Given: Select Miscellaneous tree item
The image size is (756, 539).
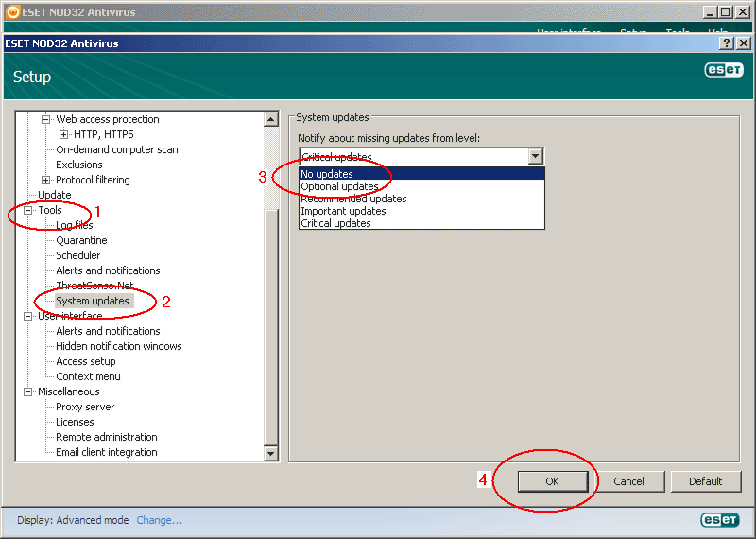Looking at the screenshot, I should point(69,391).
